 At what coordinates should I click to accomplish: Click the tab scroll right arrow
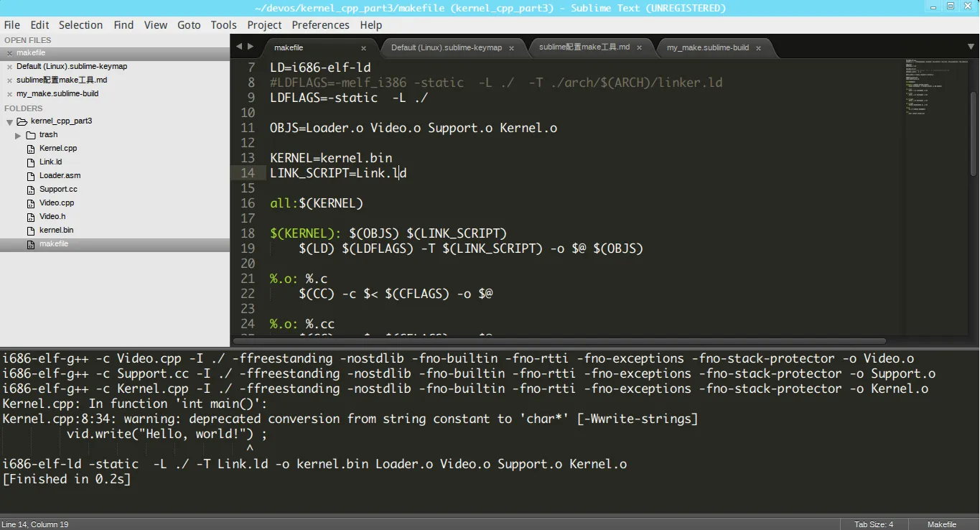[x=251, y=47]
